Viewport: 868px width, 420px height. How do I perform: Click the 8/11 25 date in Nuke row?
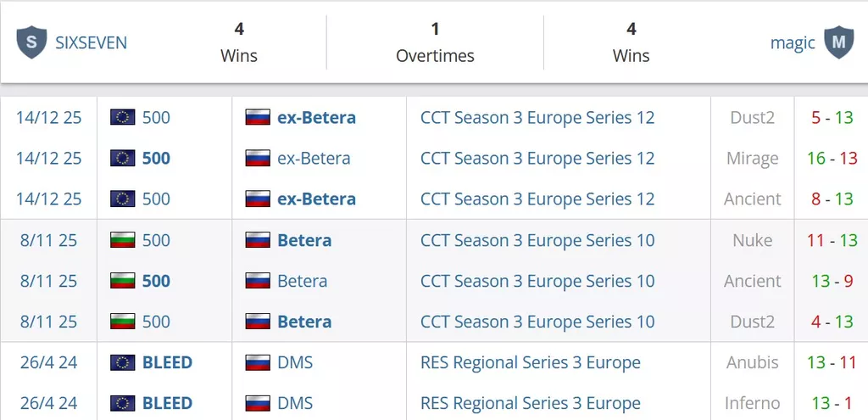[49, 240]
